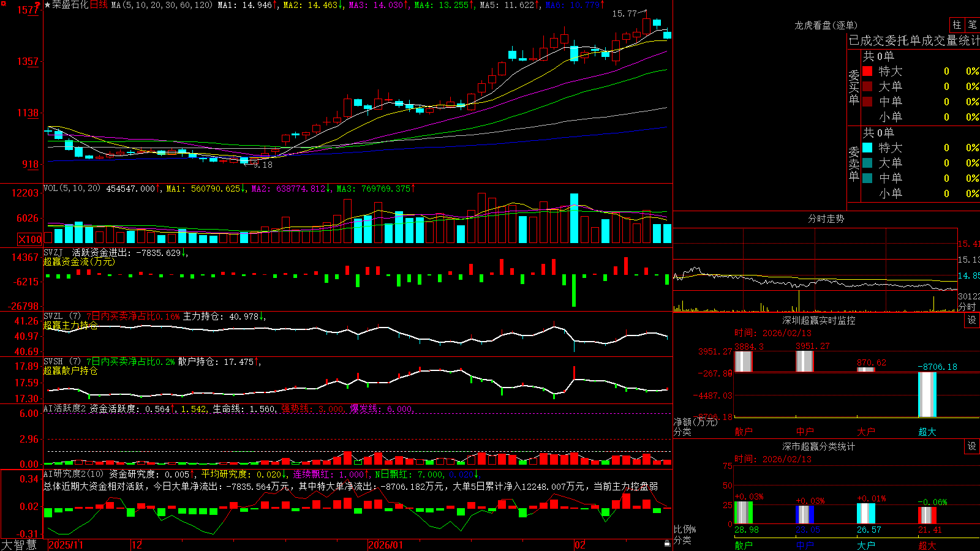Click the ×100 volume scale box

point(30,239)
